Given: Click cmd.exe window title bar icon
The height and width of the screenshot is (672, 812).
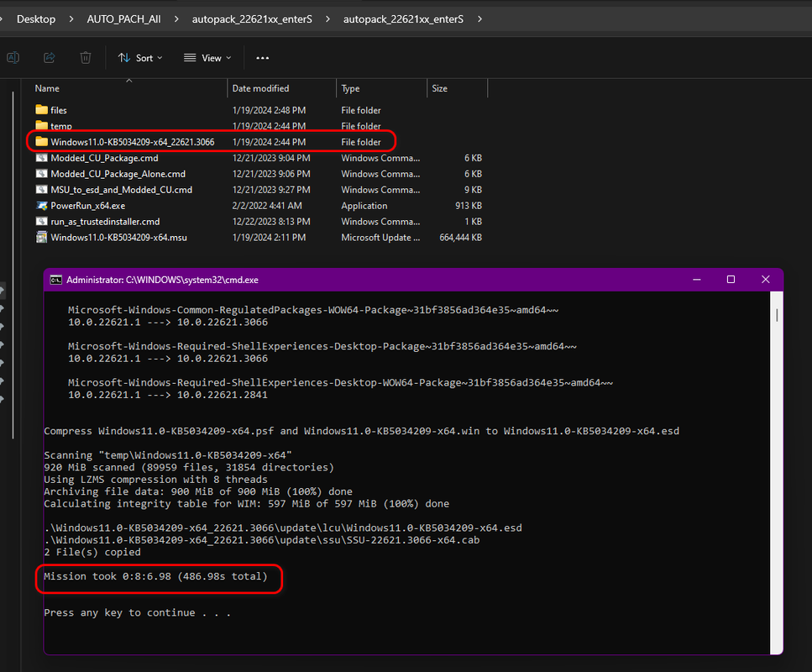Looking at the screenshot, I should [56, 280].
